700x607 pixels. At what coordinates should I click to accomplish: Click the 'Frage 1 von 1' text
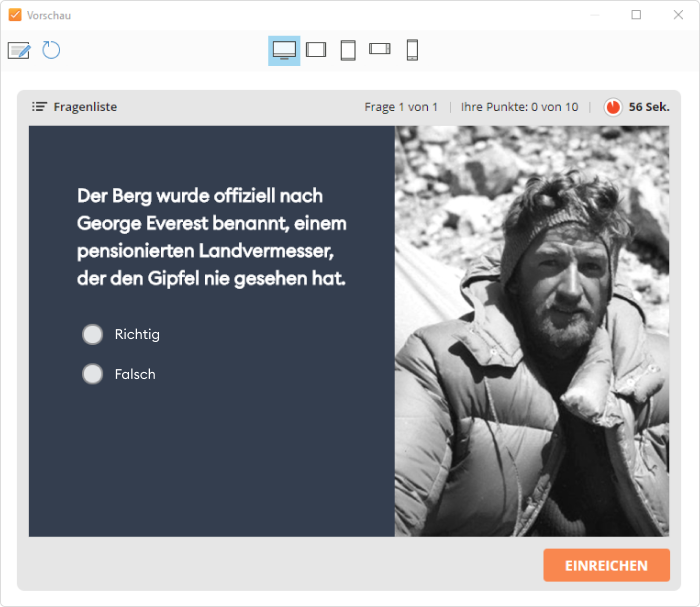coord(401,107)
